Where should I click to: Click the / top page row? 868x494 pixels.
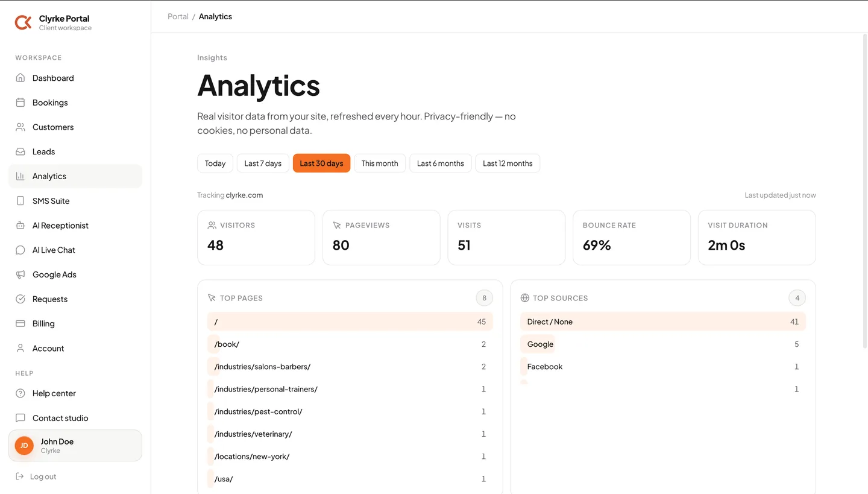350,321
